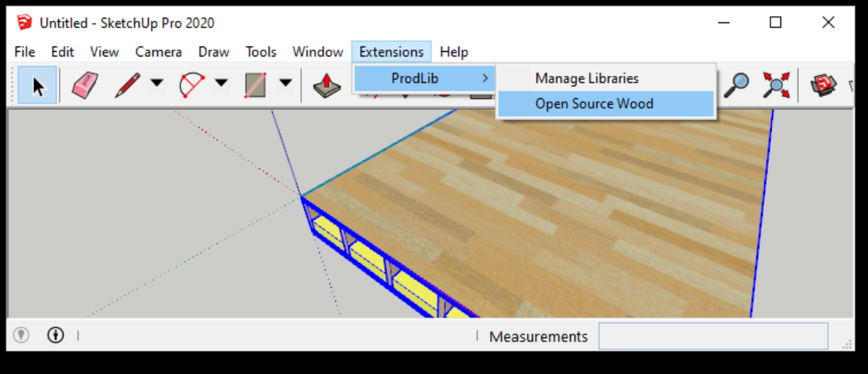The width and height of the screenshot is (868, 374).
Task: Activate the Pencil line tool
Action: tap(126, 85)
